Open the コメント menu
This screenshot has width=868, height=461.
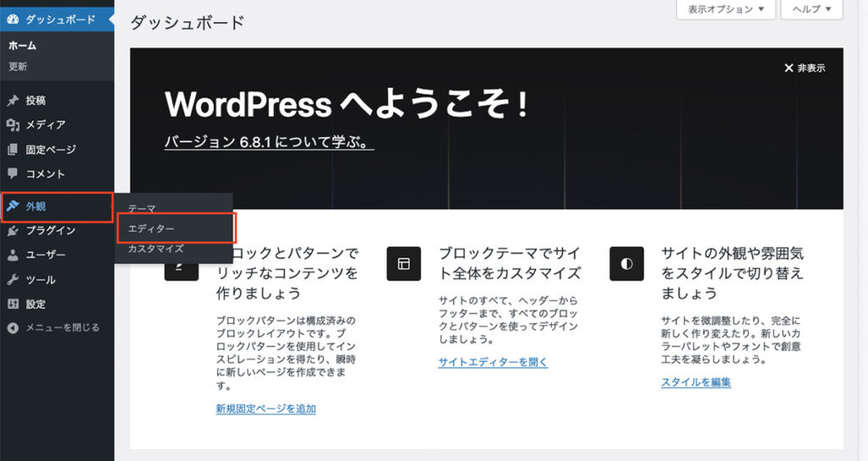click(57, 174)
